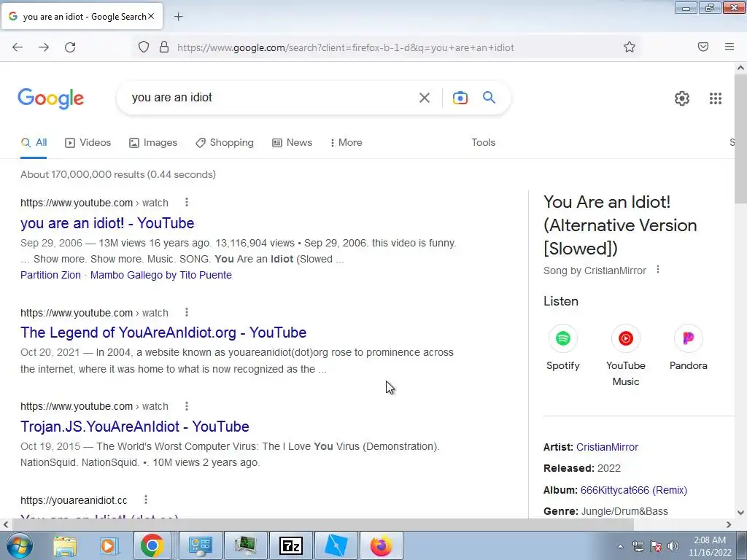
Task: Open the CristianMirror artist link
Action: [x=607, y=447]
